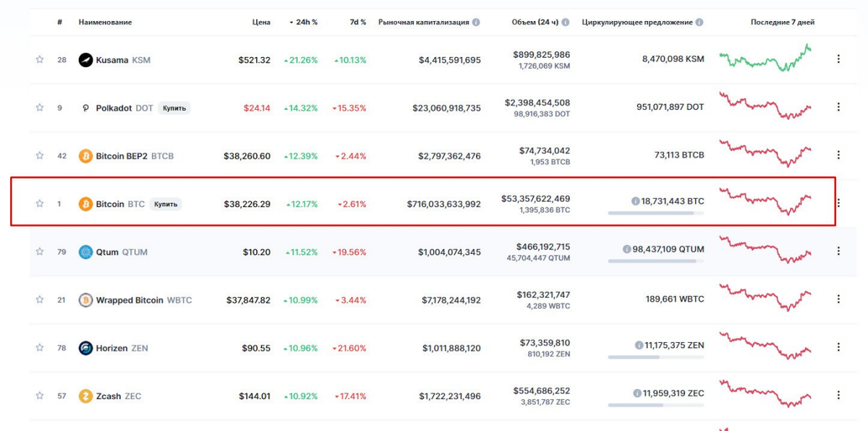Viewport: 868px width, 431px height.
Task: Open the three-dot menu for Kusama
Action: pos(838,59)
